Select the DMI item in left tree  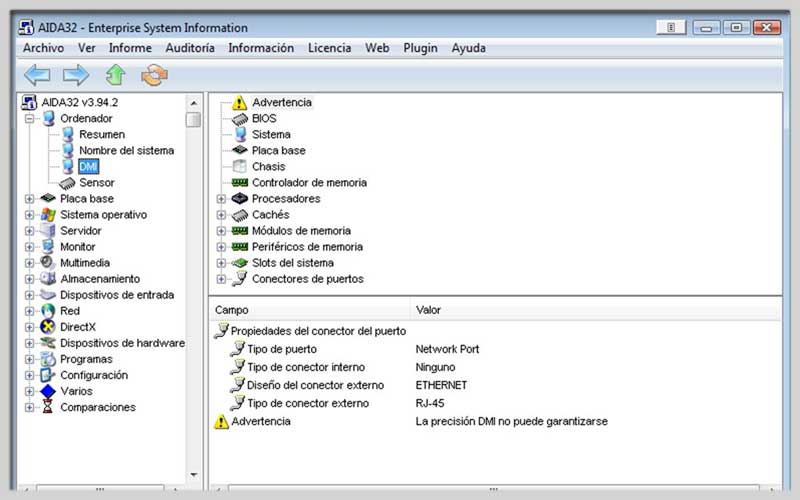point(88,167)
